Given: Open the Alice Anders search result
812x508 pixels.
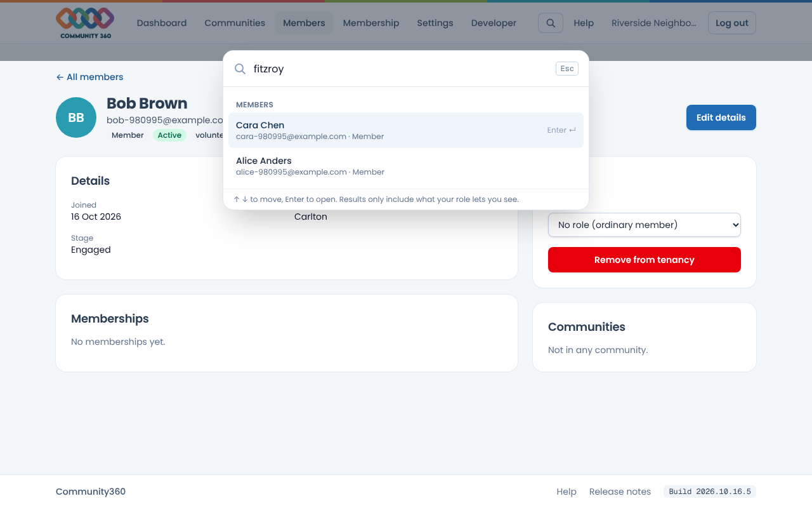Looking at the screenshot, I should [406, 166].
